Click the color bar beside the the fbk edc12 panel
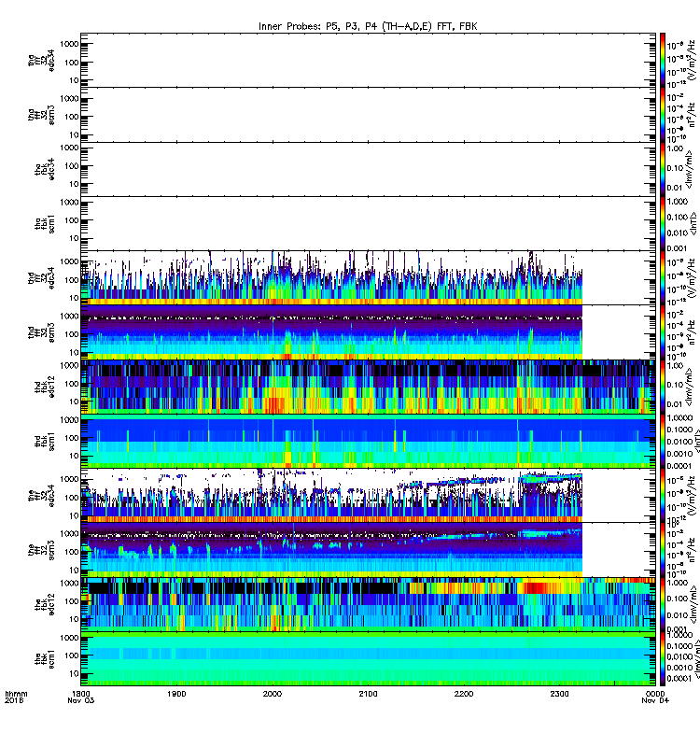Image resolution: width=700 pixels, height=747 pixels. pos(662,604)
